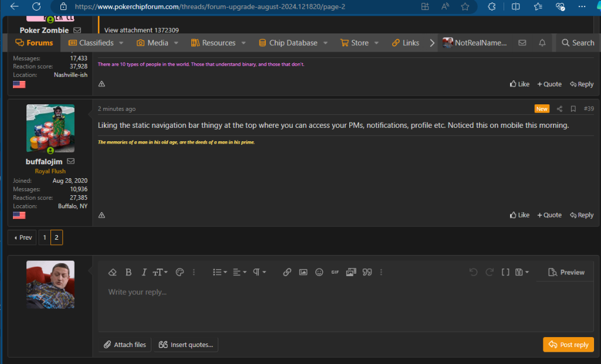Open the Chip Database nav item
601x364 pixels.
click(293, 43)
